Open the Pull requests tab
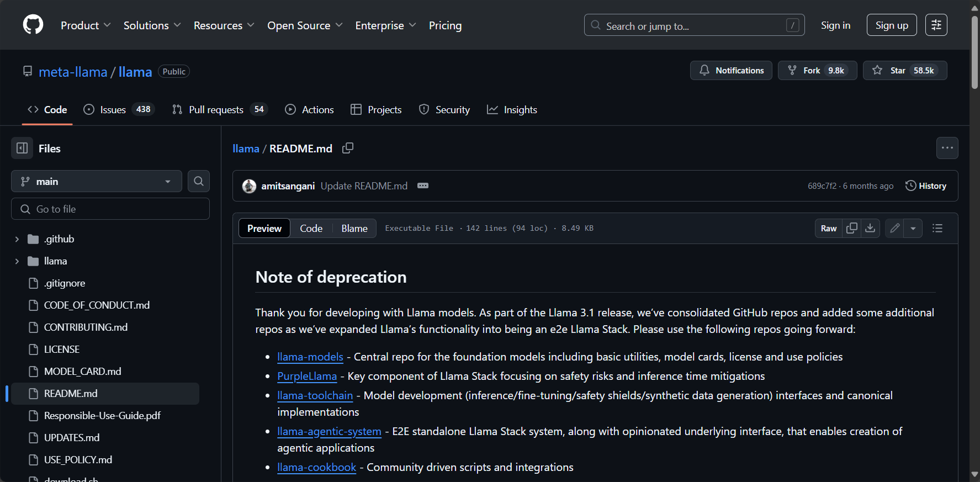This screenshot has height=482, width=980. 220,110
